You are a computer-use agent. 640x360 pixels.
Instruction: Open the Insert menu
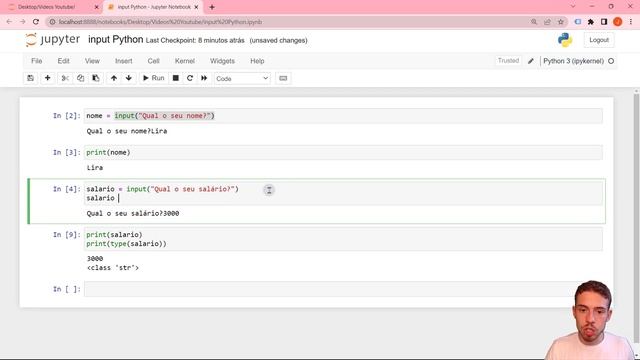click(x=124, y=61)
